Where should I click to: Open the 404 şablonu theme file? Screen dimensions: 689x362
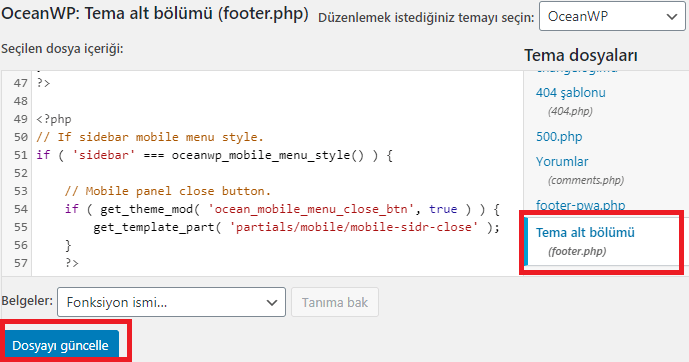click(570, 93)
